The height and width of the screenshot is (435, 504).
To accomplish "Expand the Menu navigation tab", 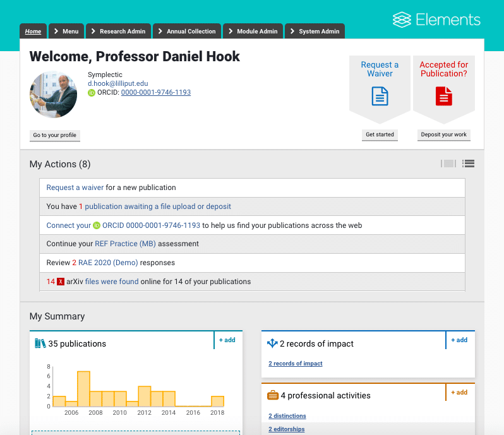I will tap(66, 31).
